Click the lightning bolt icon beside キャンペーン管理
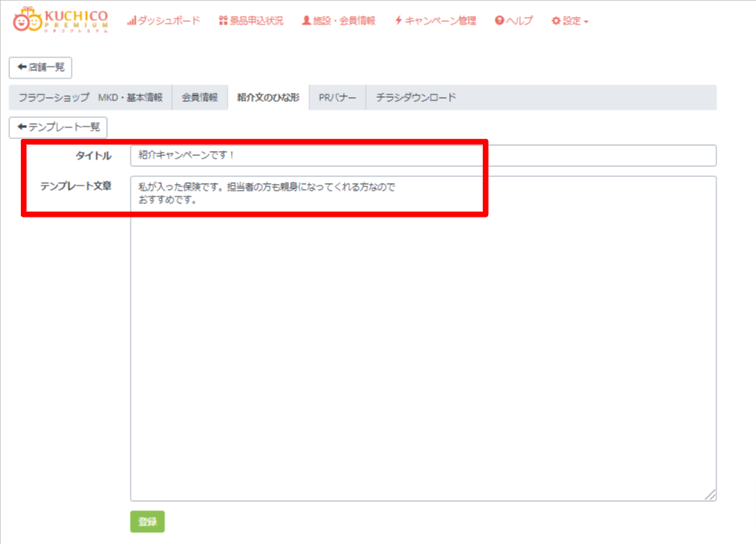Viewport: 756px width, 544px height. (399, 20)
